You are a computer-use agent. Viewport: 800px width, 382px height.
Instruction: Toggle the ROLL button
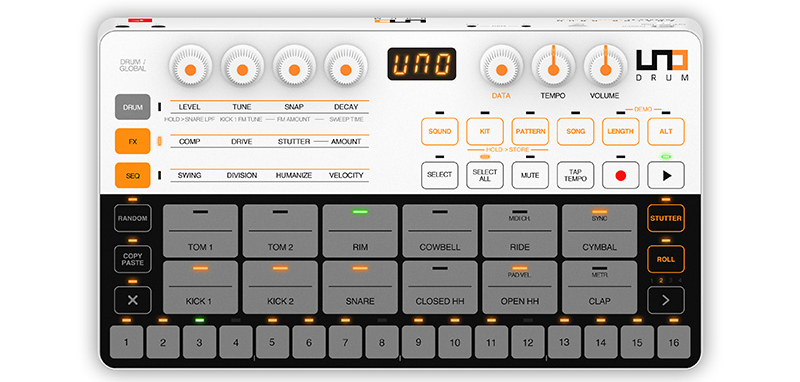point(666,259)
